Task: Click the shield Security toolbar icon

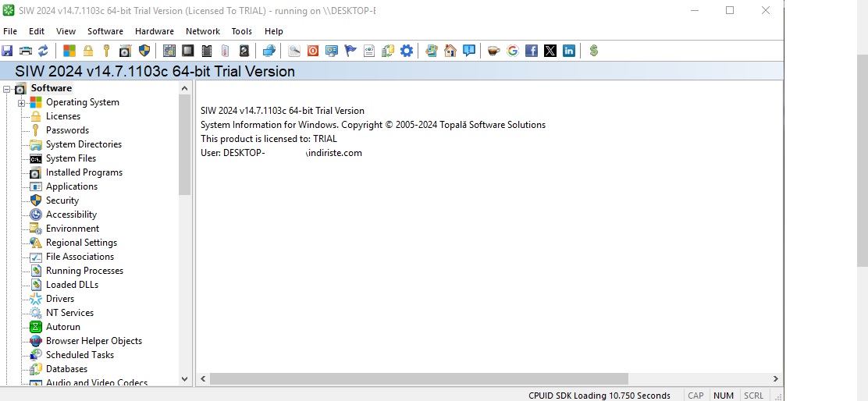Action: coord(144,51)
